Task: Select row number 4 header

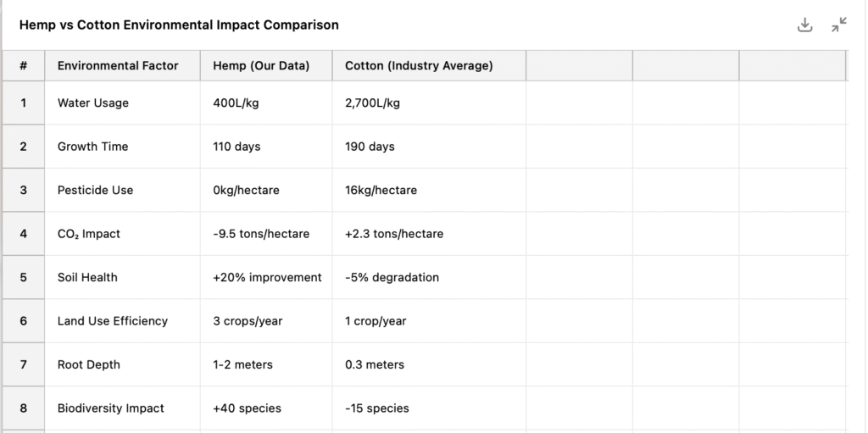Action: [23, 234]
